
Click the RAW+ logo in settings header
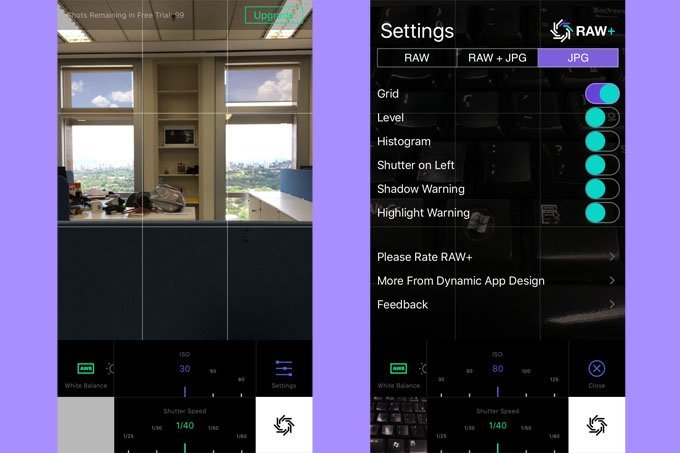point(583,31)
